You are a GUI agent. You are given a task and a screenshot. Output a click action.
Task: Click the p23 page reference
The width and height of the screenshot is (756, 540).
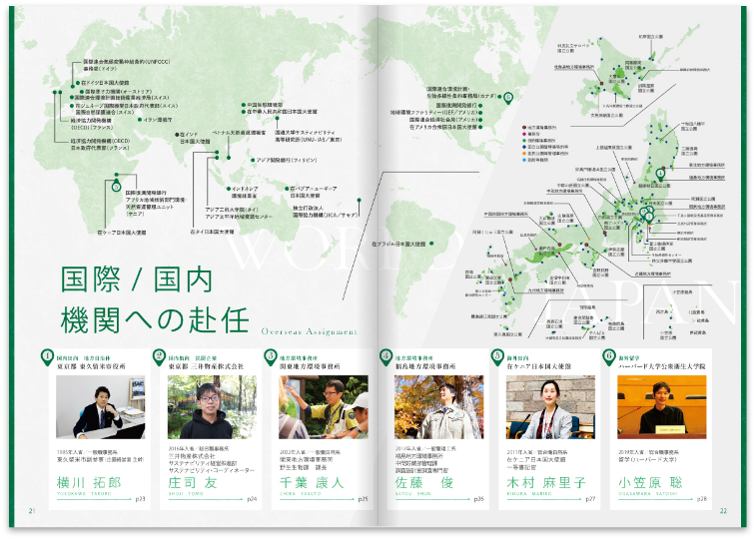coord(140,499)
